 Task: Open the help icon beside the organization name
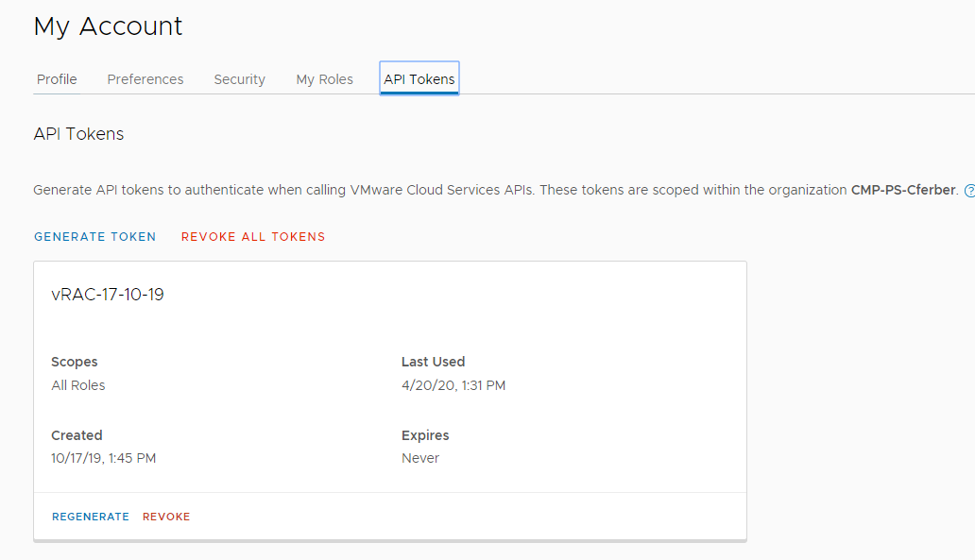tap(969, 191)
